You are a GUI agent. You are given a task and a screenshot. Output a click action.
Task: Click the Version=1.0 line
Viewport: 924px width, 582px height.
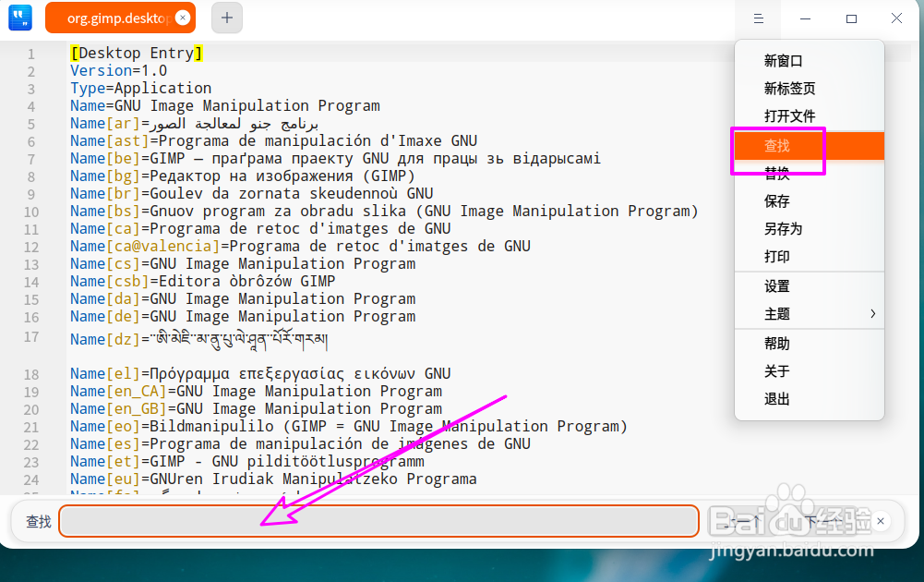coord(118,71)
